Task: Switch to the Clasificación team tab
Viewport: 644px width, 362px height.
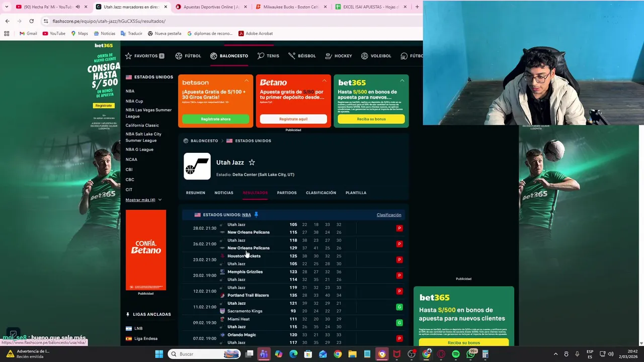Action: pos(321,193)
